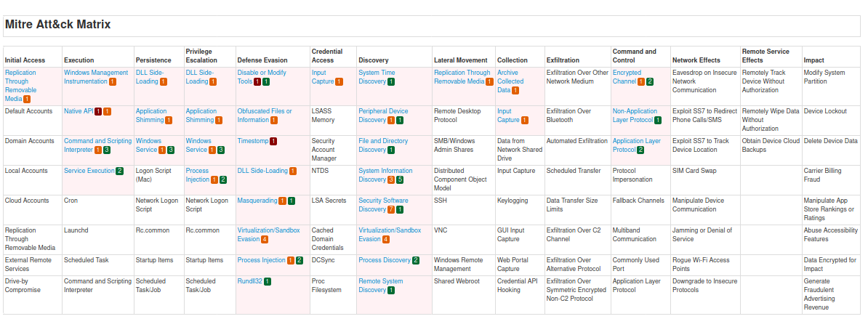Open the Timestomp technique link
This screenshot has height=319, width=868.
pyautogui.click(x=253, y=141)
